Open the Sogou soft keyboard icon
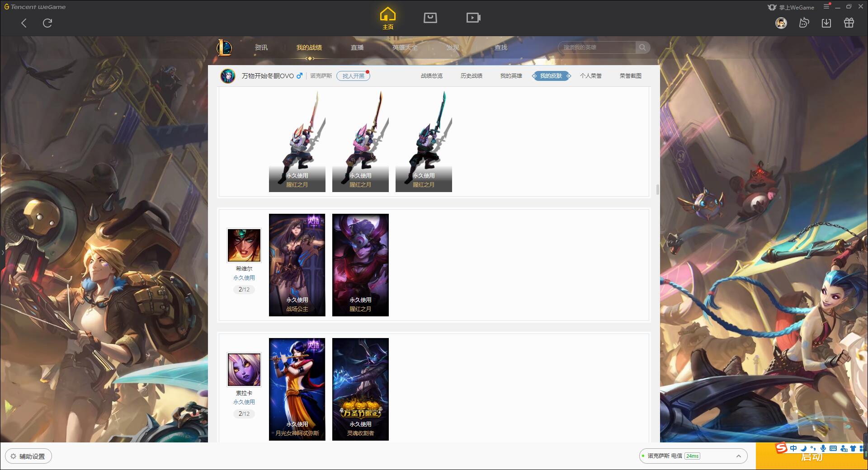The image size is (868, 470). click(x=833, y=448)
